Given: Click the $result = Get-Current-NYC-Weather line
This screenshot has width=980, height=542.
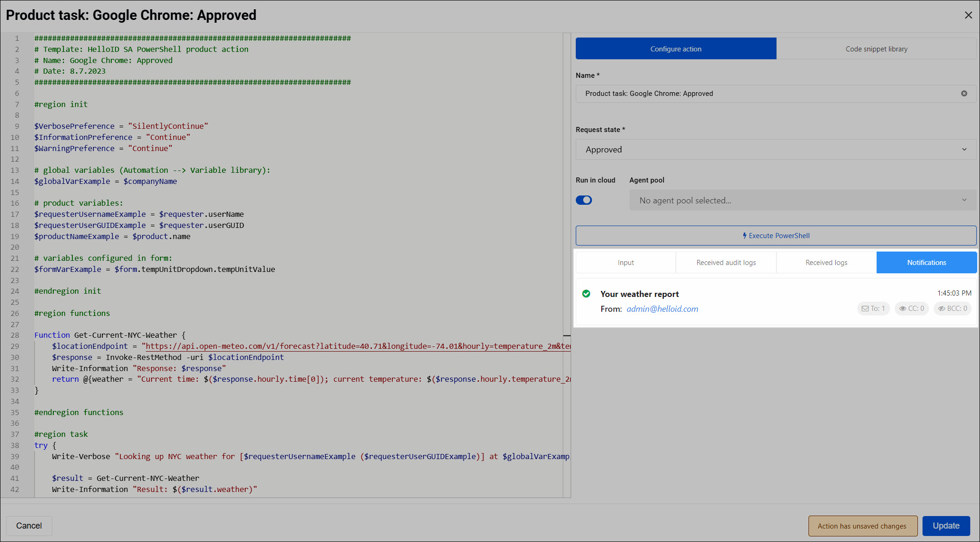Looking at the screenshot, I should (x=126, y=478).
